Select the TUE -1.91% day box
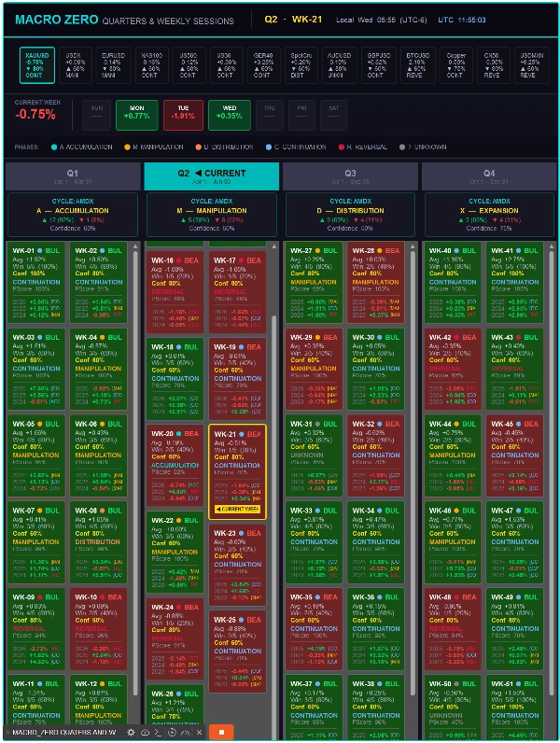This screenshot has width=560, height=743. (183, 115)
